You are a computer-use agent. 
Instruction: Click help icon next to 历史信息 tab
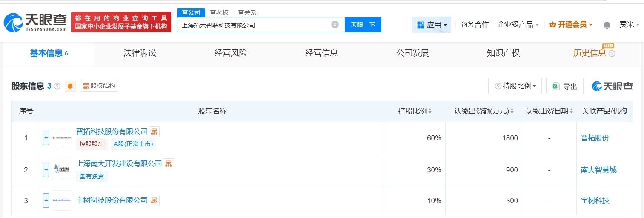(612, 54)
